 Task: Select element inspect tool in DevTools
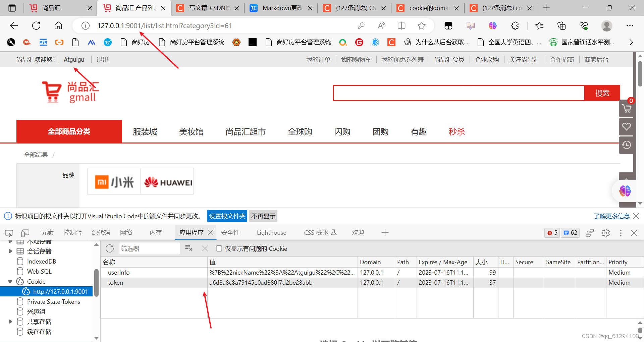[9, 233]
